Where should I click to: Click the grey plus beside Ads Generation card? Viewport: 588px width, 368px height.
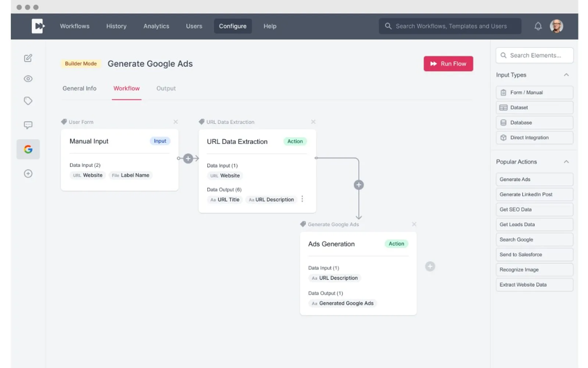tap(430, 266)
